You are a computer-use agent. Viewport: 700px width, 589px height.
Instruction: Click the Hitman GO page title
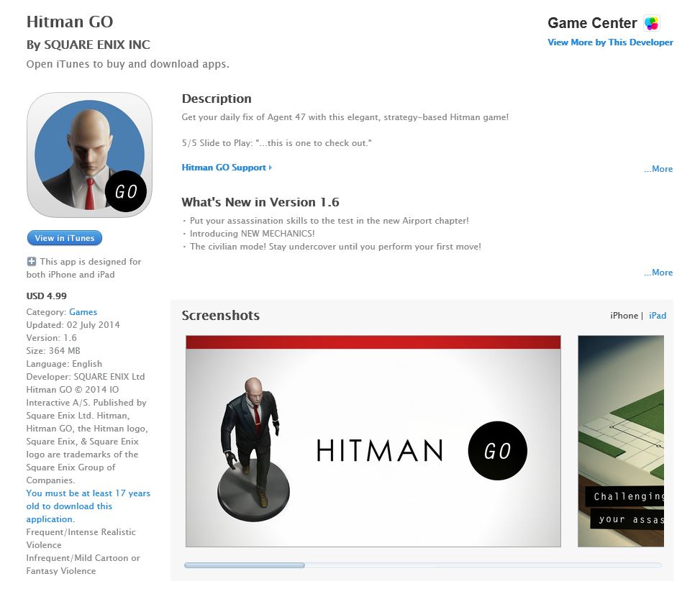tap(70, 22)
